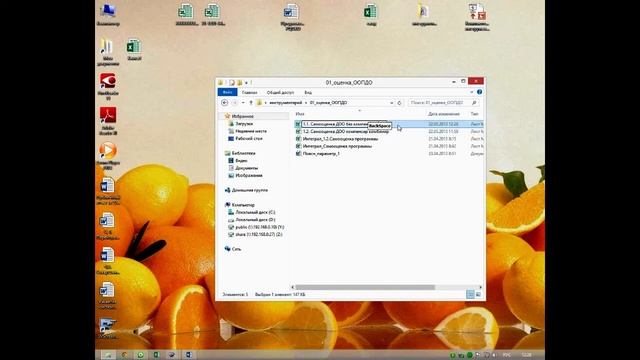The width and height of the screenshot is (640, 360).
Task: Sort files by the Имя column header
Action: click(x=300, y=114)
